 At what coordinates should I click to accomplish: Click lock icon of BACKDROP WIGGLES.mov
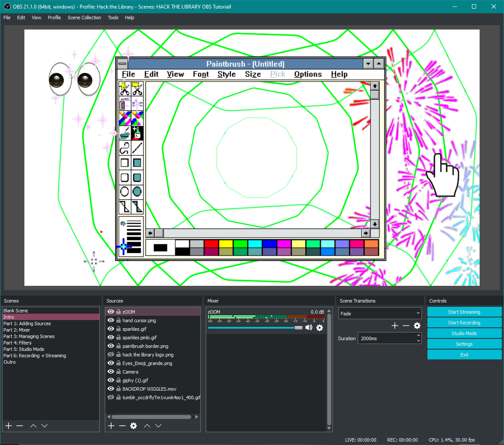point(119,389)
